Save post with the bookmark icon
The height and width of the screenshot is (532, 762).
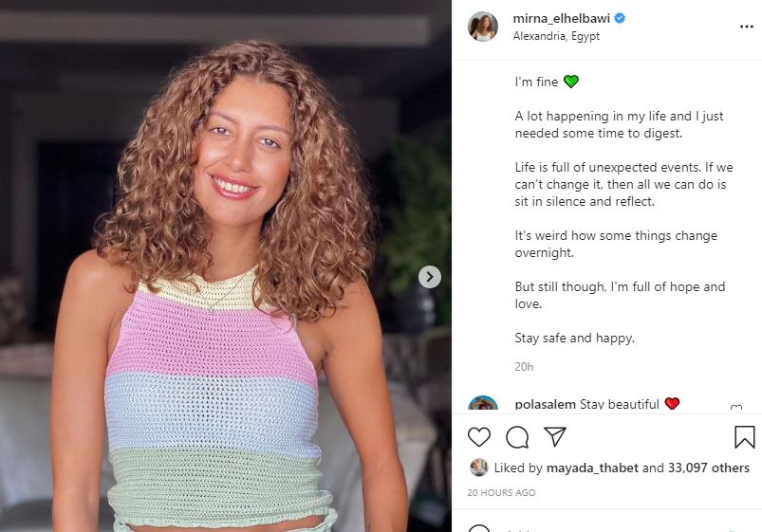click(x=745, y=436)
